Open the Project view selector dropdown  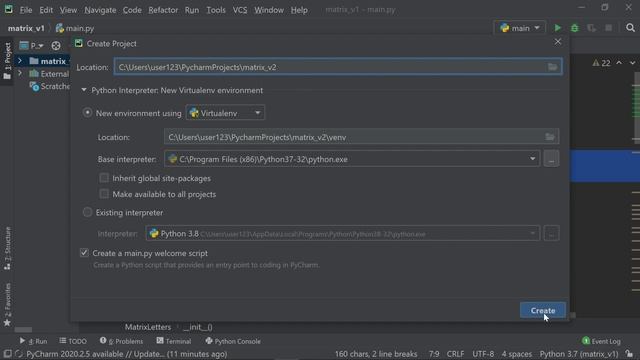32,46
